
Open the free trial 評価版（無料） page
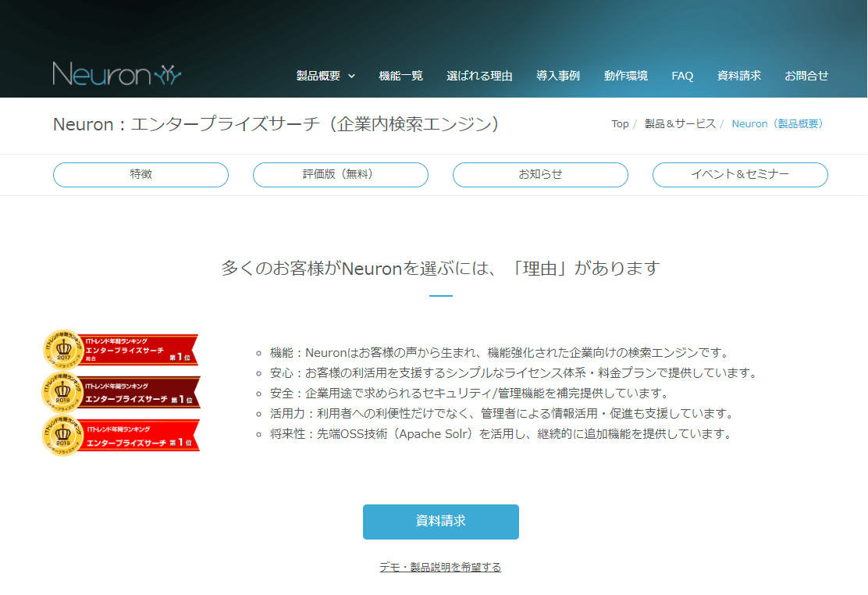[x=340, y=174]
